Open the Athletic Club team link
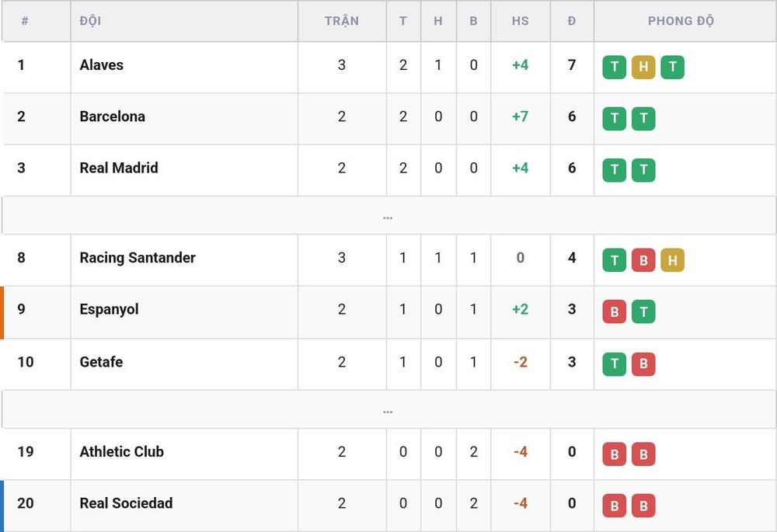777x532 pixels. click(x=121, y=452)
